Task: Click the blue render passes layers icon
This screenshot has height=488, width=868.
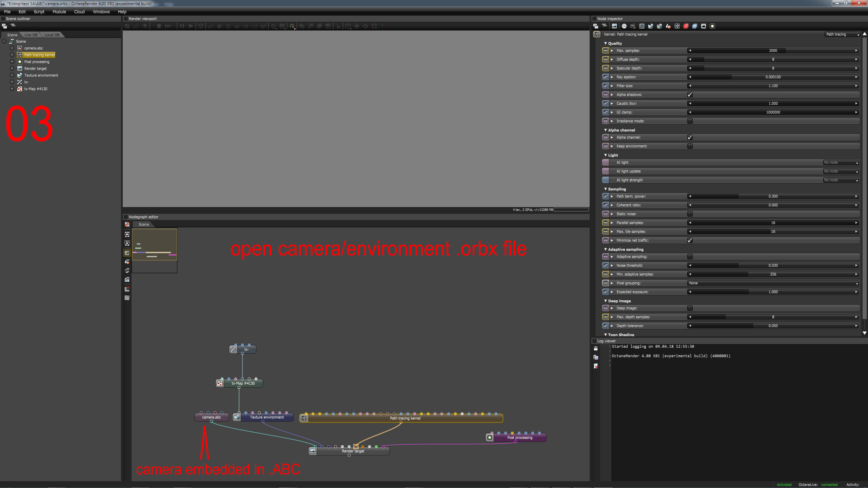Action: [694, 26]
